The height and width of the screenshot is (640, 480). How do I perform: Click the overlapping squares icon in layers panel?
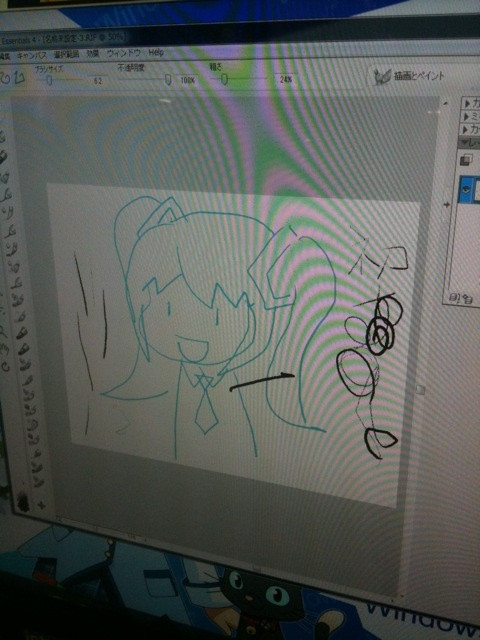pyautogui.click(x=466, y=159)
